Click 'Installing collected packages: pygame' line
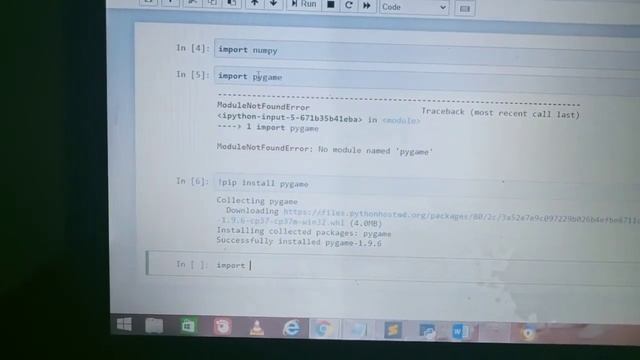 tap(304, 232)
